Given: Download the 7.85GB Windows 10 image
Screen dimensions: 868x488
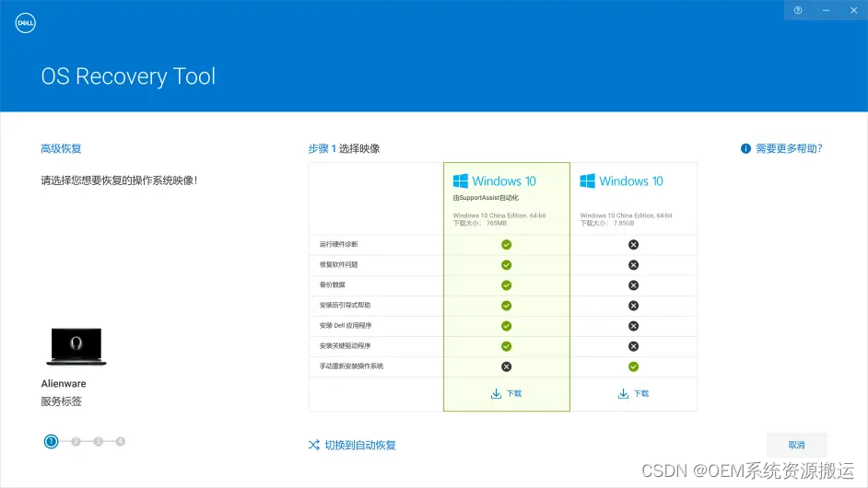Looking at the screenshot, I should [x=634, y=393].
